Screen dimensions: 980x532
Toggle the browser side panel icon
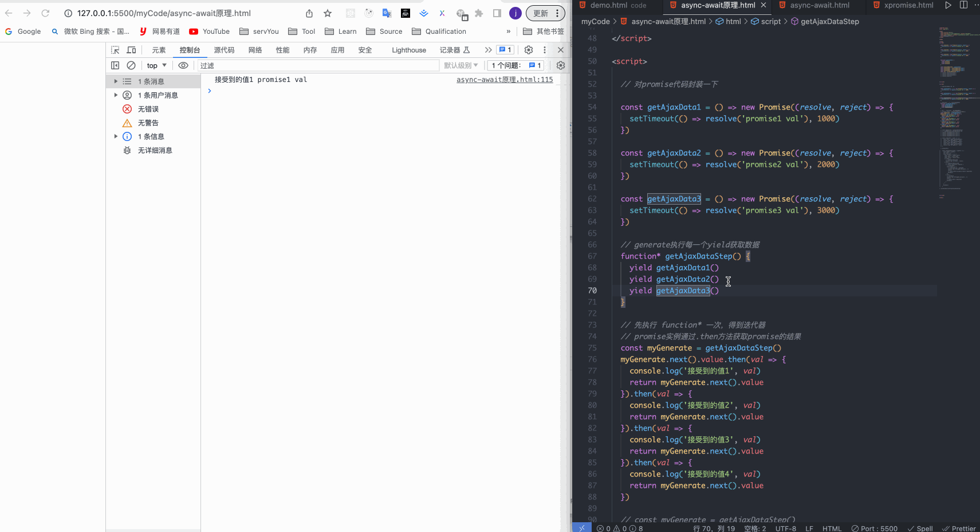pos(497,13)
